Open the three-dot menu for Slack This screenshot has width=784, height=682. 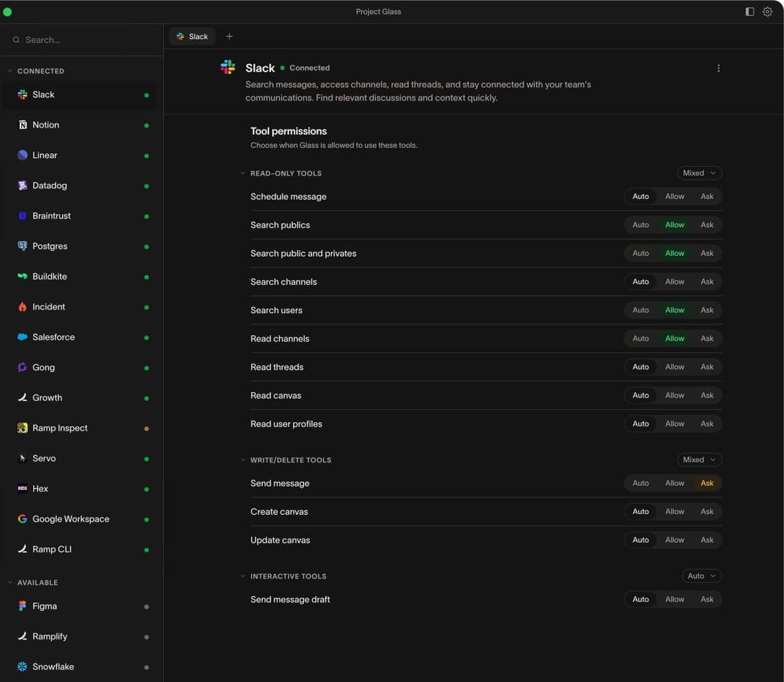[718, 68]
